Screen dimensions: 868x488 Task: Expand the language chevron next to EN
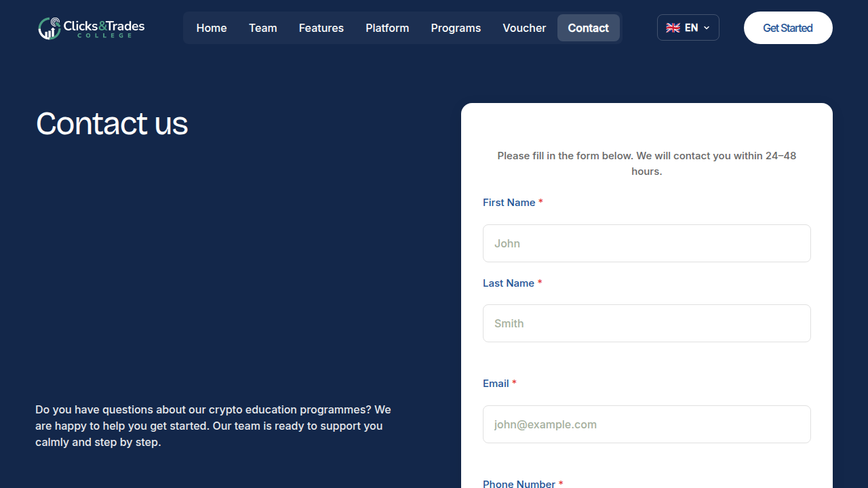pos(707,28)
